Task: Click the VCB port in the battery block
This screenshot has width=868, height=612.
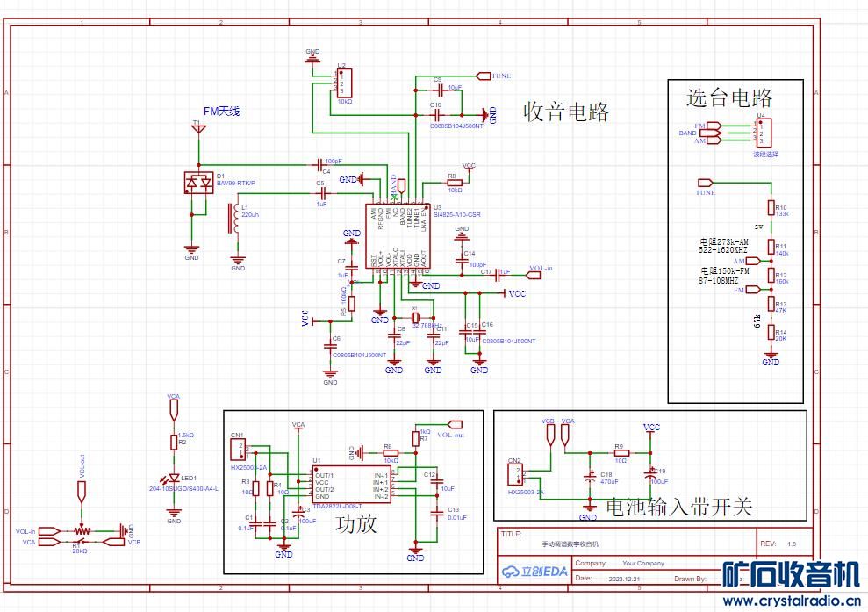Action: (550, 436)
